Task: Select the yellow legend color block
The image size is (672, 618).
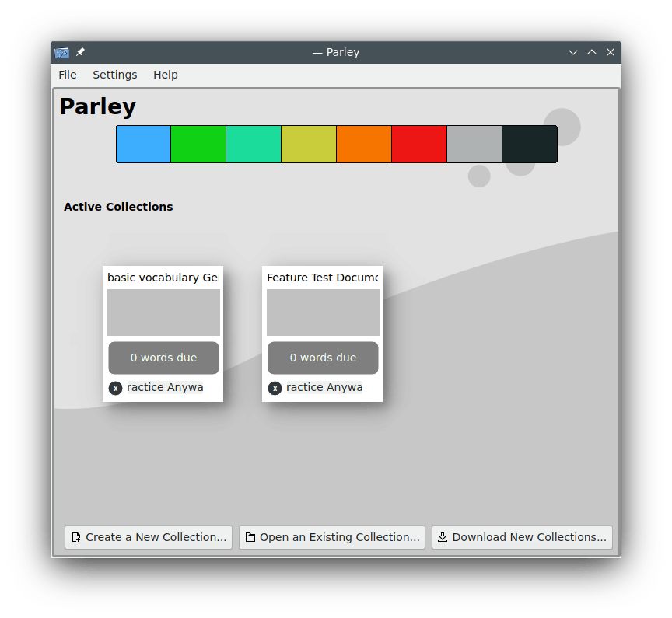Action: point(309,145)
